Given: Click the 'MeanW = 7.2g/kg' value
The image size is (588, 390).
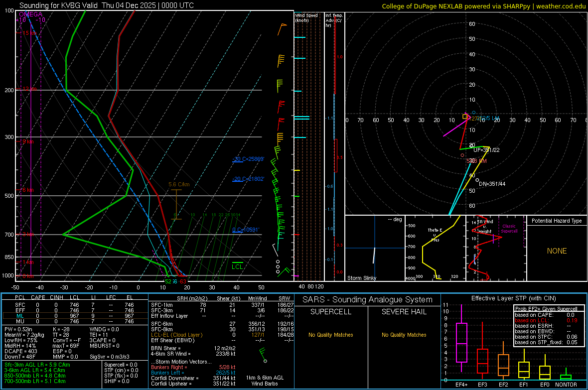Looking at the screenshot, I should [x=24, y=335].
